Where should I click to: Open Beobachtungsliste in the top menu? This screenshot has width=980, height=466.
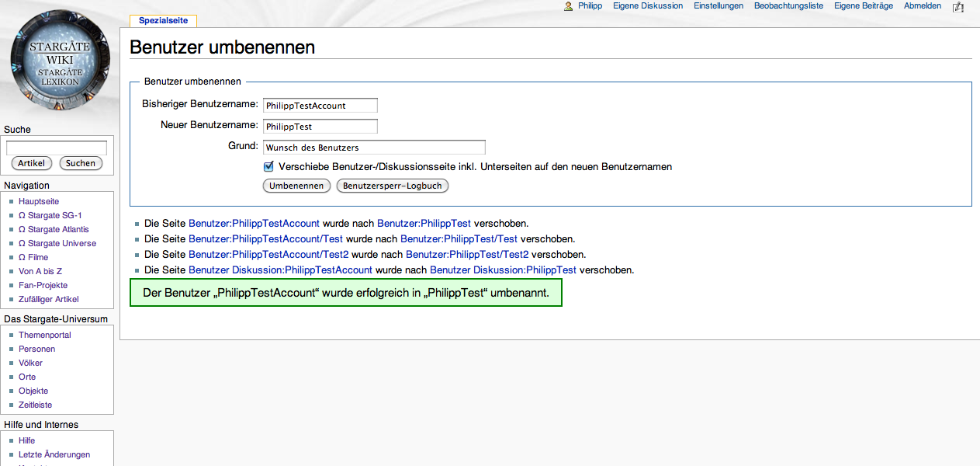coord(788,6)
